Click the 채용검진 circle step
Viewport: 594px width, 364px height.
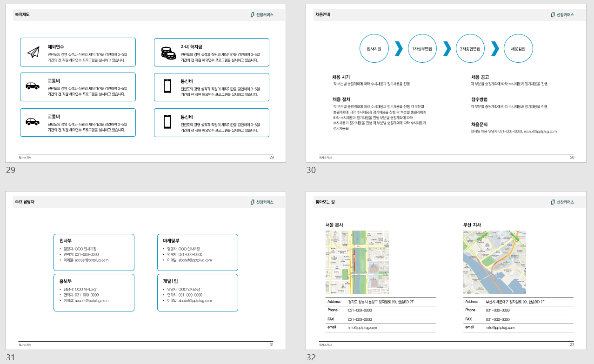point(518,48)
